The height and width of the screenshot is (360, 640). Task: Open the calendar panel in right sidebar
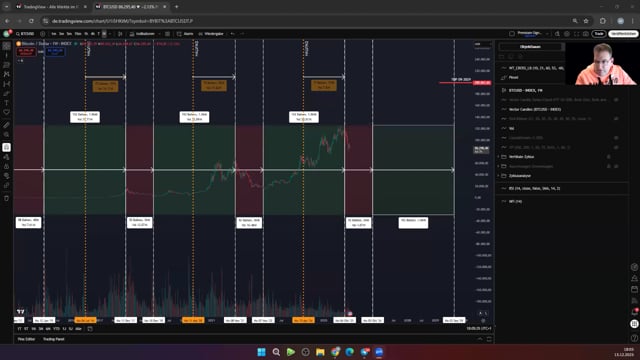tap(634, 289)
